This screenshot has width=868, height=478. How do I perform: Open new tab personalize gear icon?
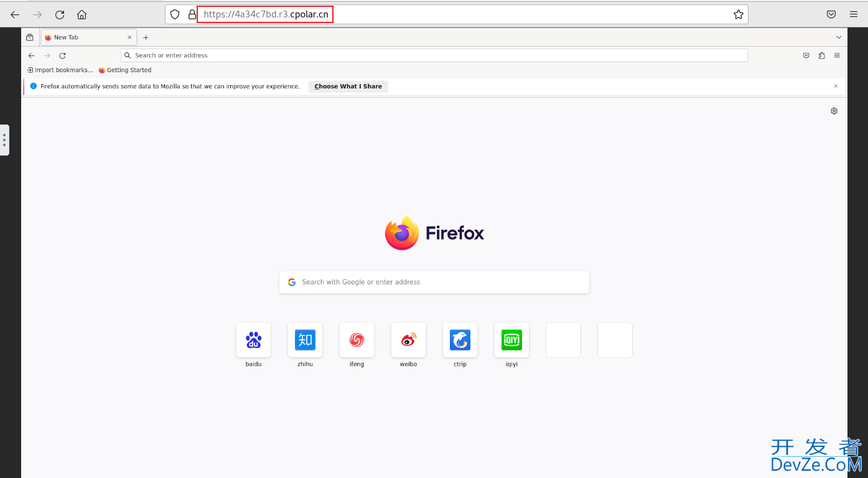[834, 111]
